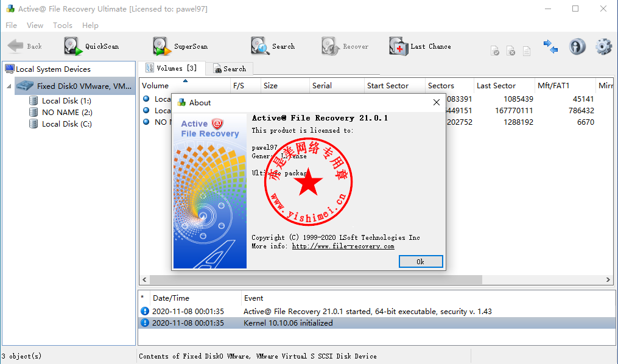Click the Local Disk (C:) drive icon

[33, 124]
